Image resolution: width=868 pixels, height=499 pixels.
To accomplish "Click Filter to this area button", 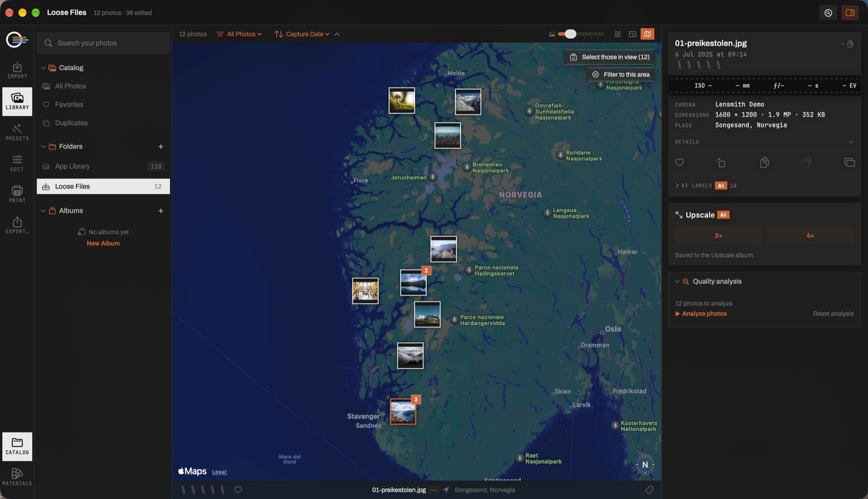I will coord(621,74).
